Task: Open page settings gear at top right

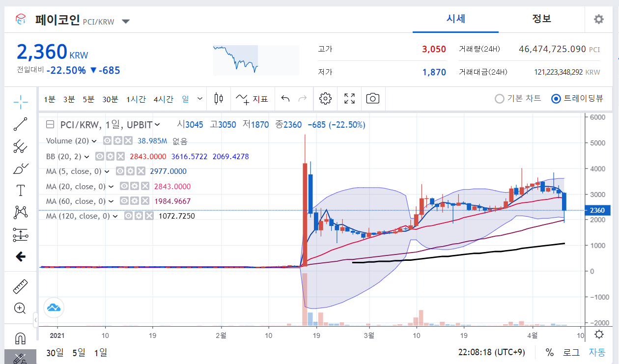Action: click(598, 19)
